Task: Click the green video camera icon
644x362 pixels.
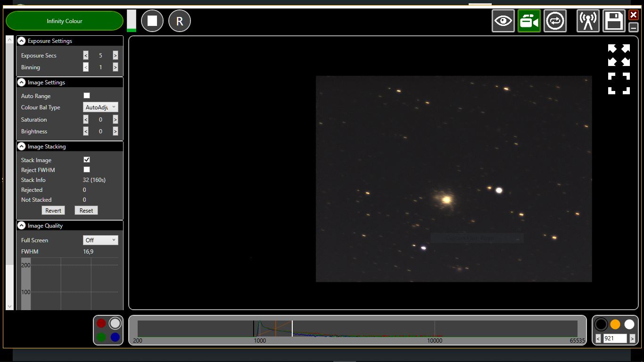Action: pos(529,21)
